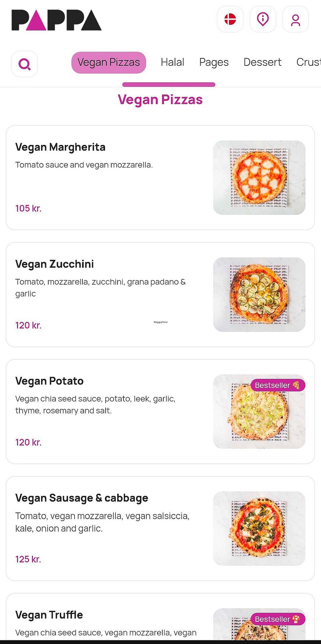Viewport: 321px width, 644px height.
Task: Click Bestseller badge on Vegan Potato
Action: tap(277, 385)
